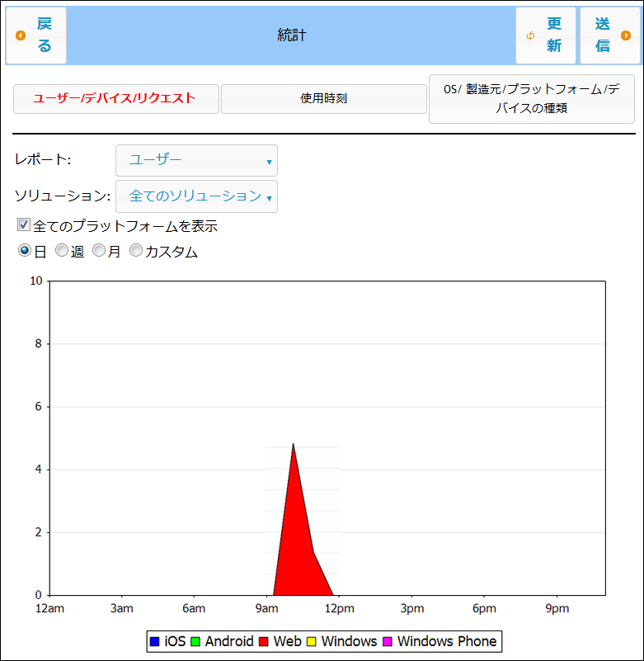Open the ソリューション dropdown list
This screenshot has height=661, width=644.
point(196,196)
